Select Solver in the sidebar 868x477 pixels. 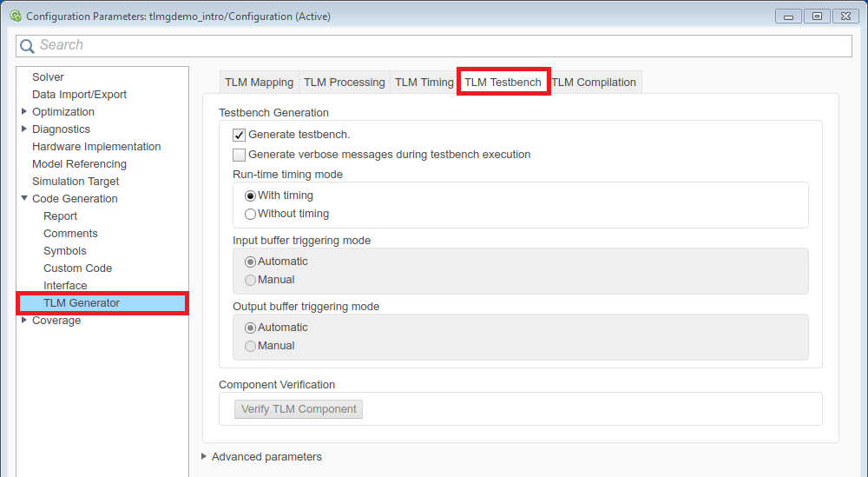pos(48,77)
